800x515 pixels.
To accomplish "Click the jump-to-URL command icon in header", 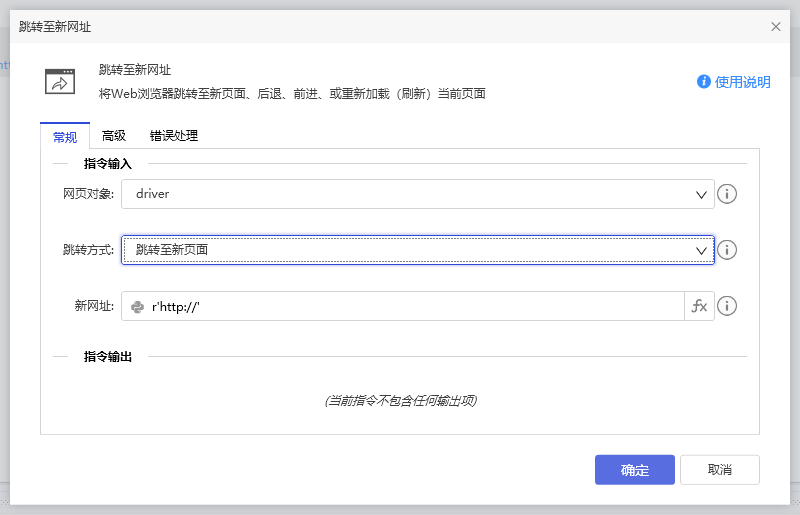I will 60,81.
